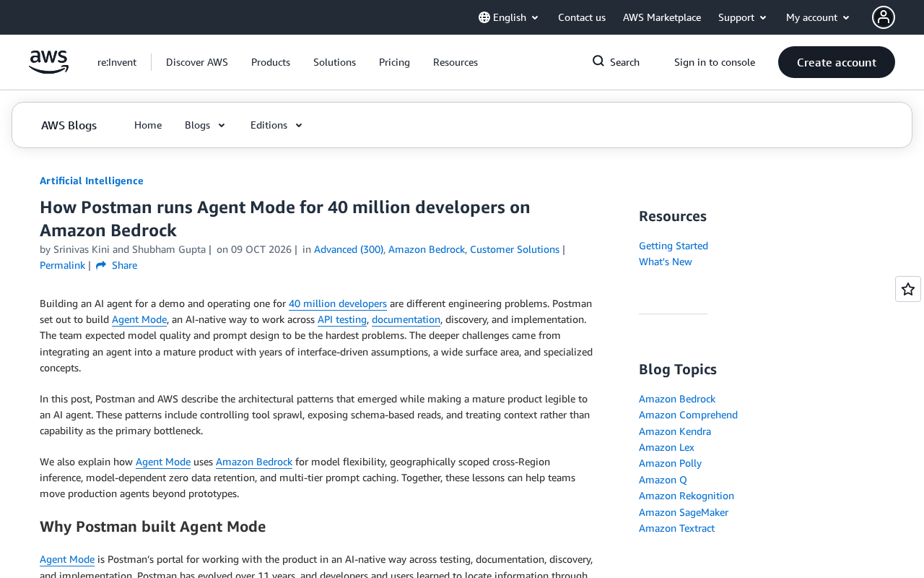Click Create account button
The image size is (924, 578).
pos(837,62)
